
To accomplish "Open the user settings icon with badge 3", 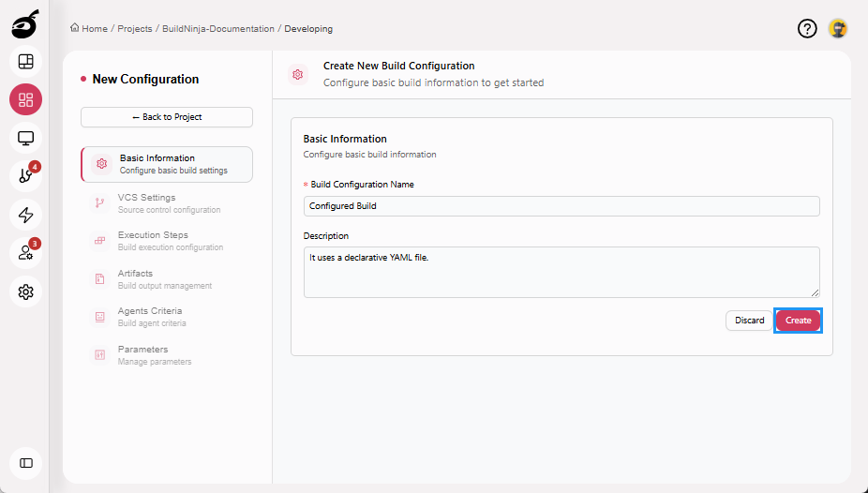I will tap(26, 253).
